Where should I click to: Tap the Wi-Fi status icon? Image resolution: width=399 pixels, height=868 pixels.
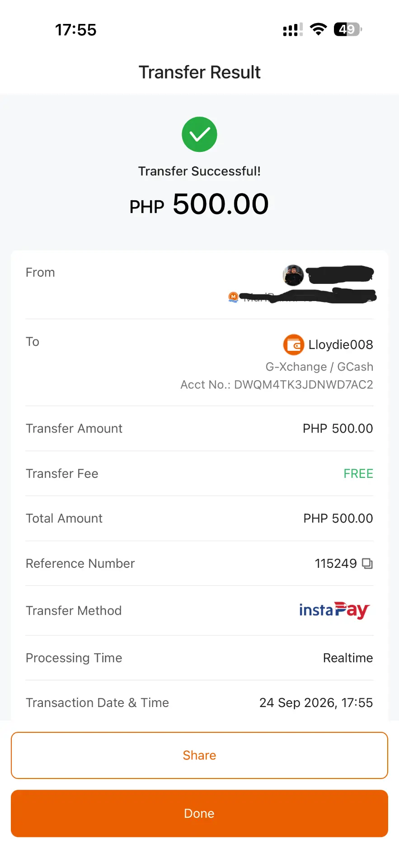318,29
